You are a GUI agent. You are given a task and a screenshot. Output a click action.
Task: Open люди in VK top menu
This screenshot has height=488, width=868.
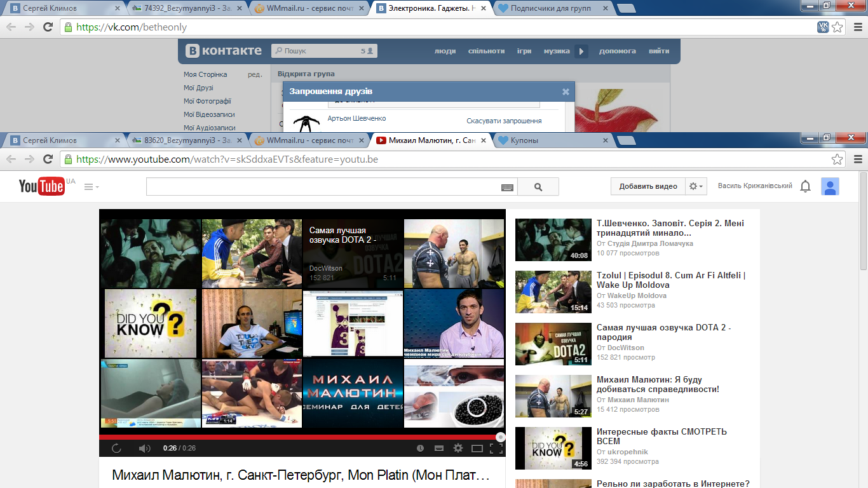coord(445,51)
